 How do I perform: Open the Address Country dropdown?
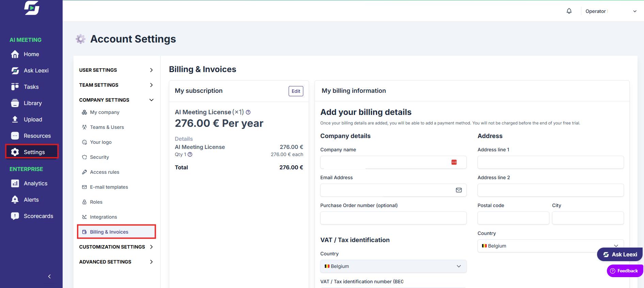[550, 246]
